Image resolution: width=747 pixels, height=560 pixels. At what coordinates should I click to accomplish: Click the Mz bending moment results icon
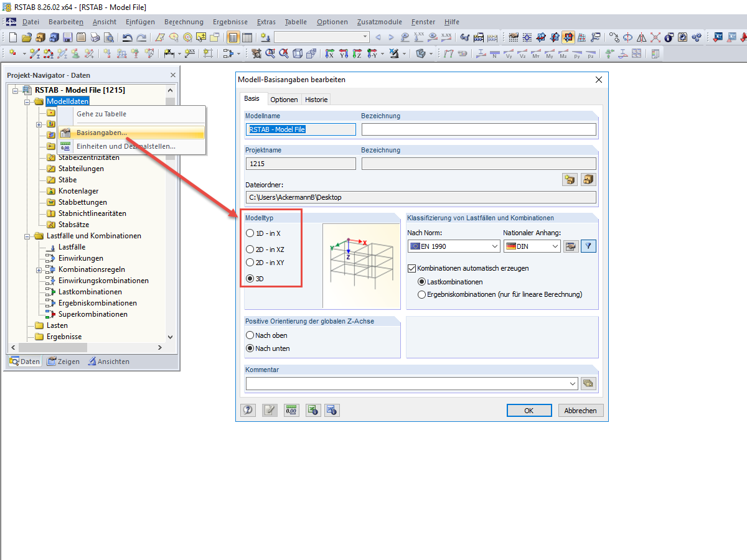563,54
